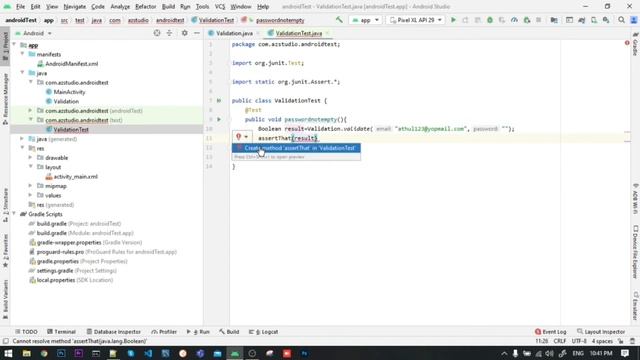Open the Refactor menu
This screenshot has height=360, width=640.
145,7
